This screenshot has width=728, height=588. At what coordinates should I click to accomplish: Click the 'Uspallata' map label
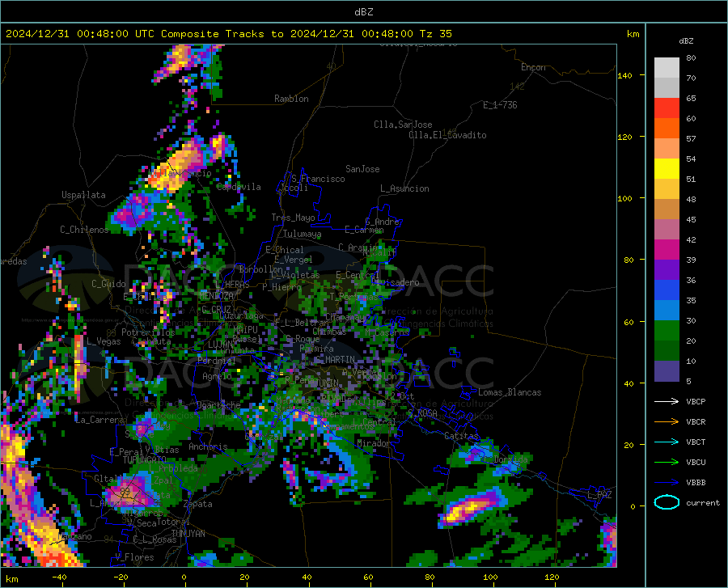point(83,195)
